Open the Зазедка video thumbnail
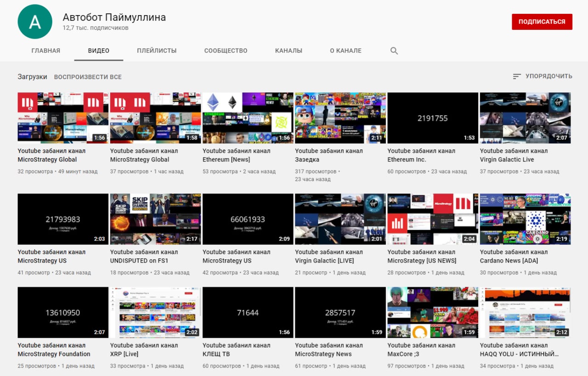 pos(340,118)
